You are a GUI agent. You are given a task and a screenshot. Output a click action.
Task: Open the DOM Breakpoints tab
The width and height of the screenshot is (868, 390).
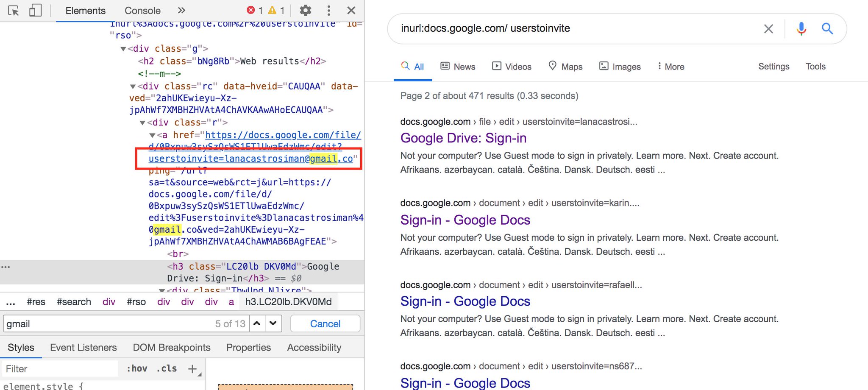tap(172, 348)
